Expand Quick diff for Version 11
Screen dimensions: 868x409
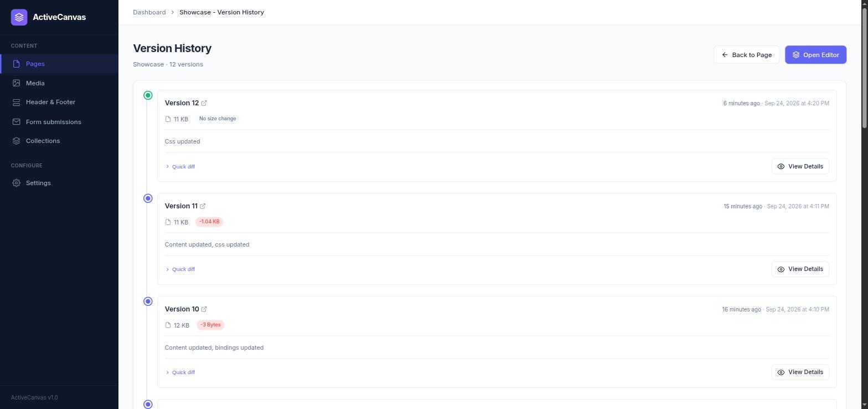pyautogui.click(x=180, y=269)
